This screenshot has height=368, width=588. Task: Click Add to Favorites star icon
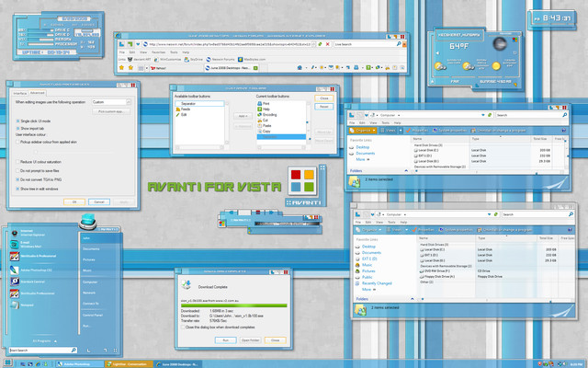[x=130, y=67]
